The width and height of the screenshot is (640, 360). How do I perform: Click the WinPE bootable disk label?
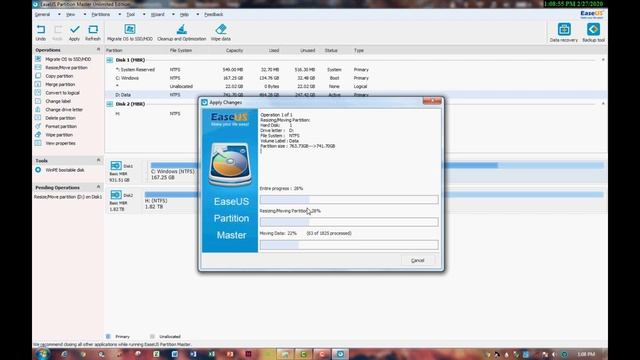pos(65,170)
